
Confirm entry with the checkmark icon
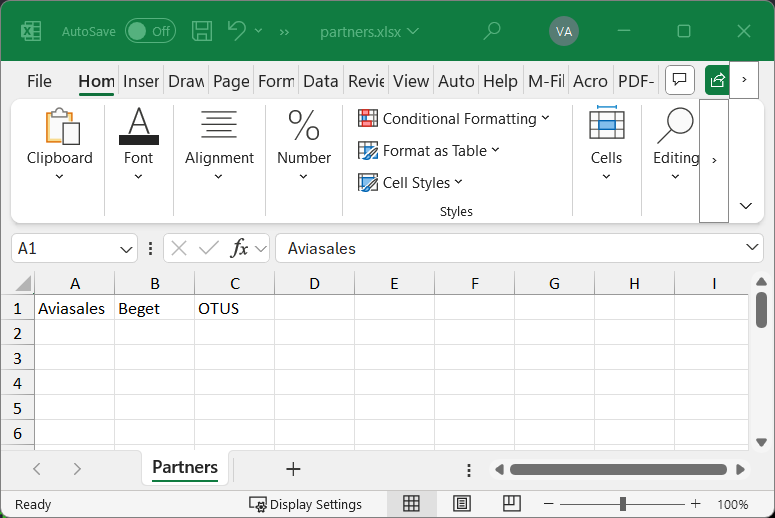coord(209,248)
